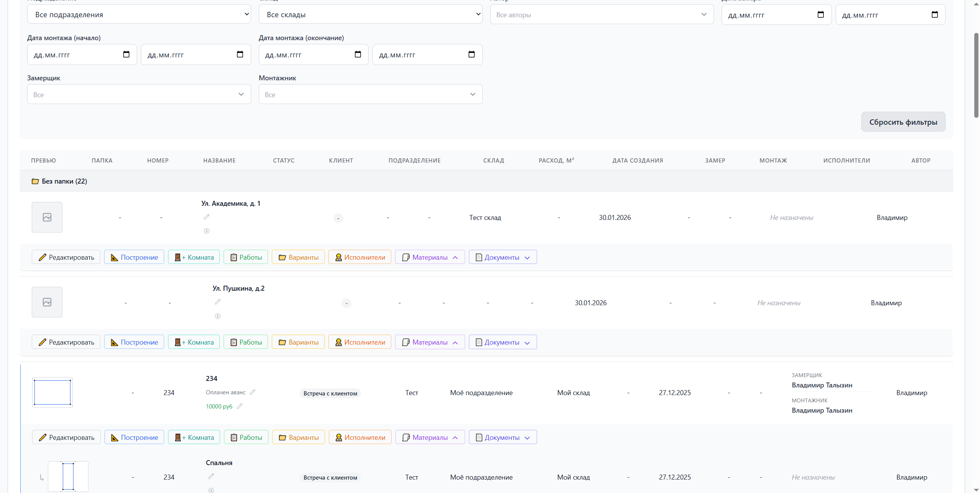This screenshot has width=980, height=493.
Task: Click placeholder preview image for Ул. Академика
Action: 47,217
